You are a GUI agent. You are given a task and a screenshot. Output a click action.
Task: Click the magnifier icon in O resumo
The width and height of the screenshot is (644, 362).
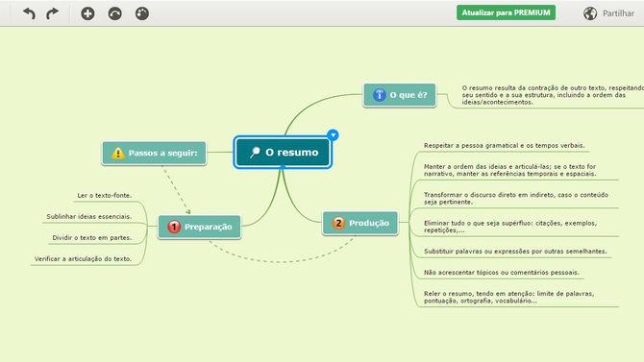point(255,153)
